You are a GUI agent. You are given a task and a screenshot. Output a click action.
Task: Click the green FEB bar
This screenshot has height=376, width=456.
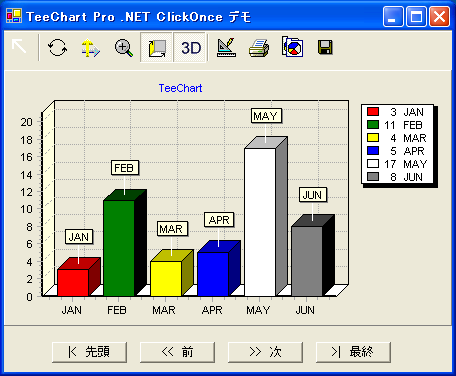click(x=119, y=248)
